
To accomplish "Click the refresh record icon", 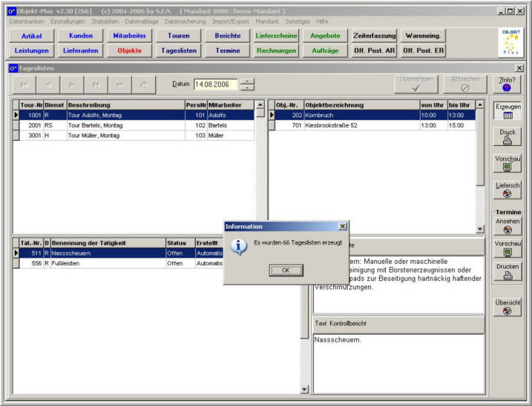I will (144, 85).
